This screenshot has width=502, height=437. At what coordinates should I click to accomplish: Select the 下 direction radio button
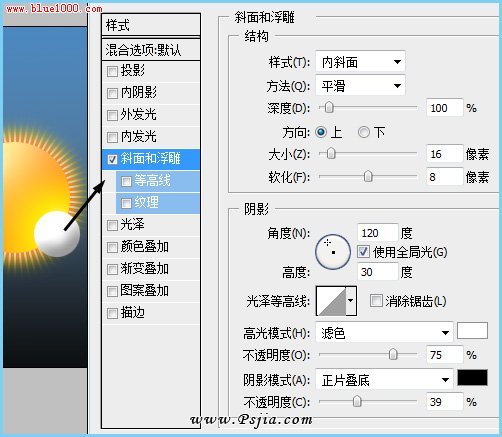[364, 132]
